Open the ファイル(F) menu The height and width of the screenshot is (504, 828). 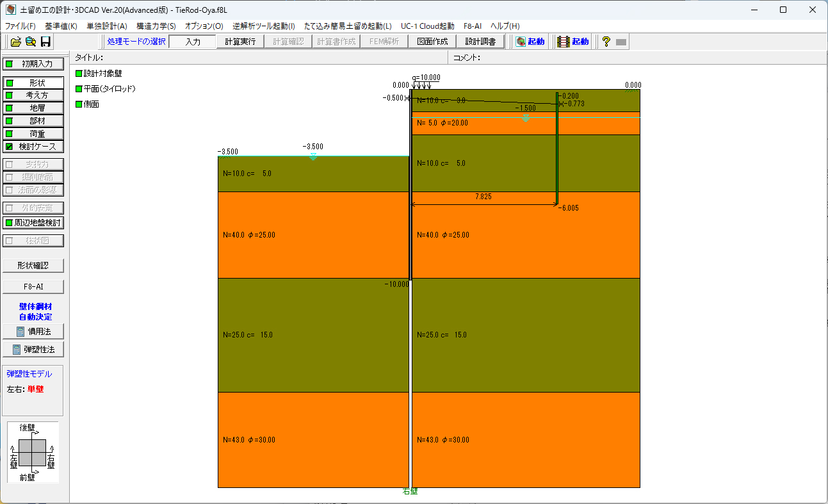[x=20, y=26]
